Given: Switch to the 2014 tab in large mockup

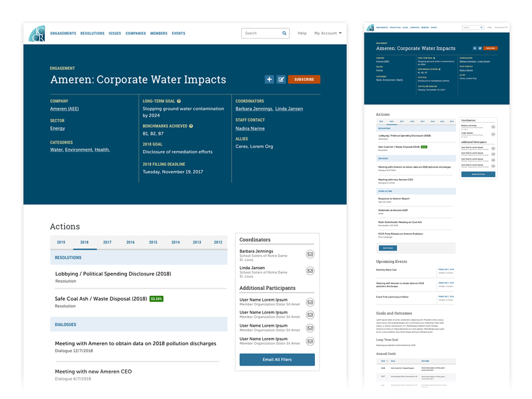Looking at the screenshot, I should coord(176,242).
